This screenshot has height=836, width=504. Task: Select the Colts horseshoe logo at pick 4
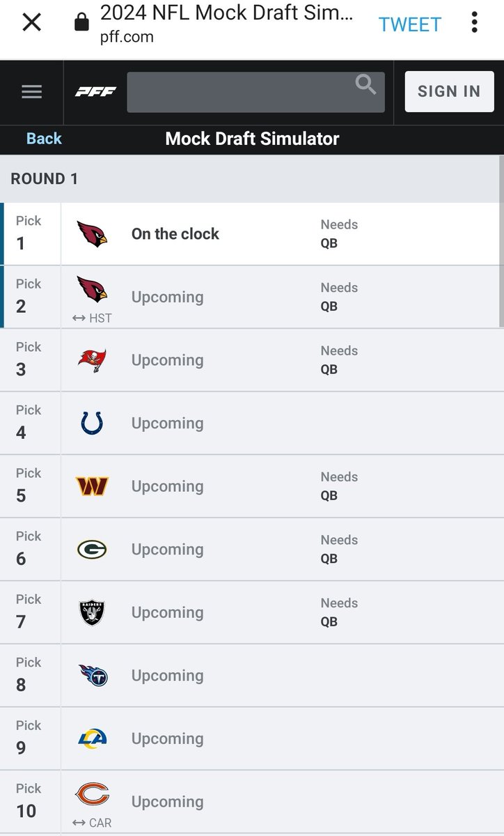(x=92, y=423)
